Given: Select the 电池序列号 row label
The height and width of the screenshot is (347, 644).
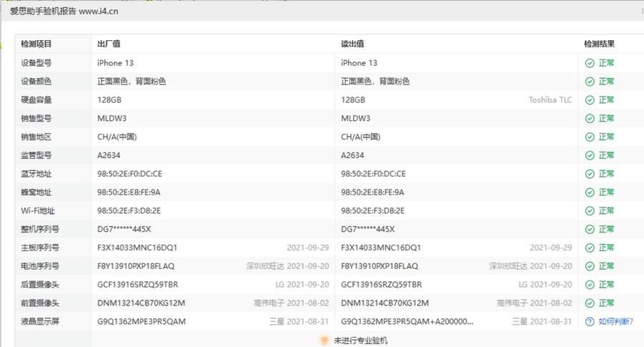Looking at the screenshot, I should point(40,266).
